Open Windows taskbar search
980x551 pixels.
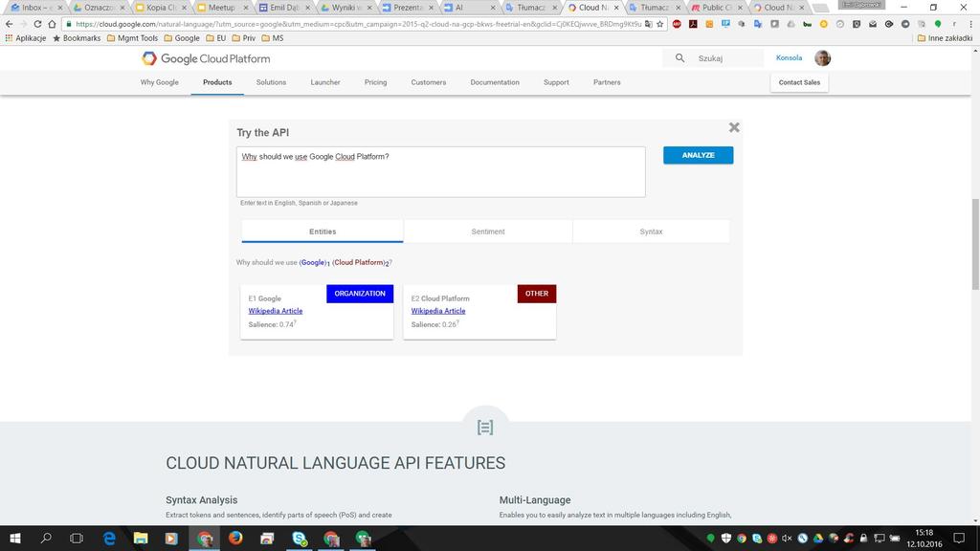(46, 538)
